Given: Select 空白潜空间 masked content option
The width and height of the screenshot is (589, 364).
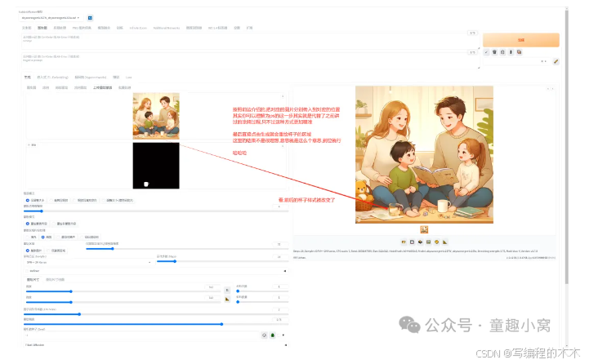Looking at the screenshot, I should (x=90, y=237).
